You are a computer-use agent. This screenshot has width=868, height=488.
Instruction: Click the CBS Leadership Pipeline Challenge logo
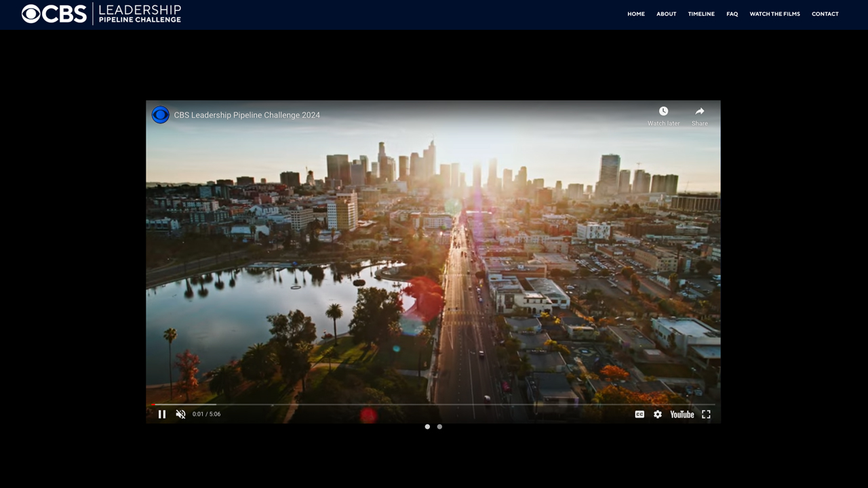(x=102, y=14)
